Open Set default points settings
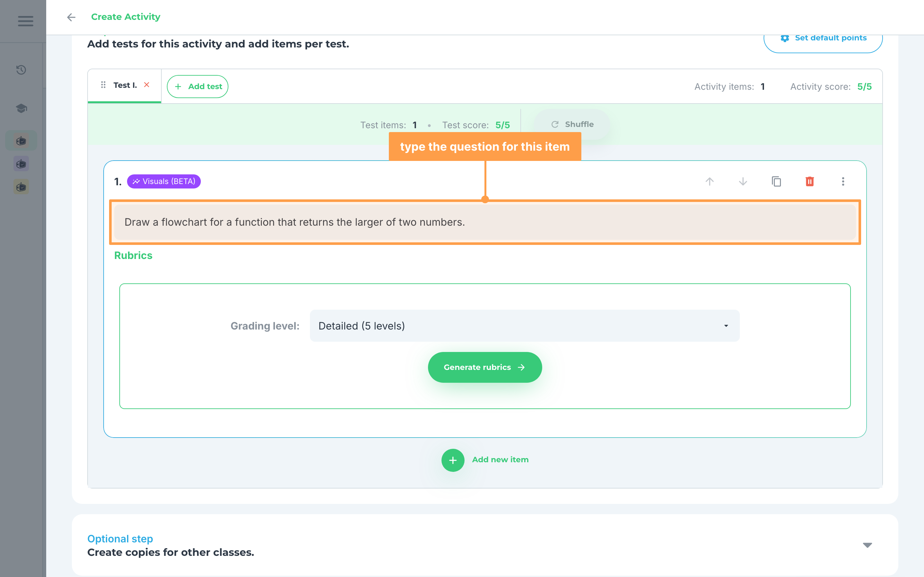 (823, 38)
